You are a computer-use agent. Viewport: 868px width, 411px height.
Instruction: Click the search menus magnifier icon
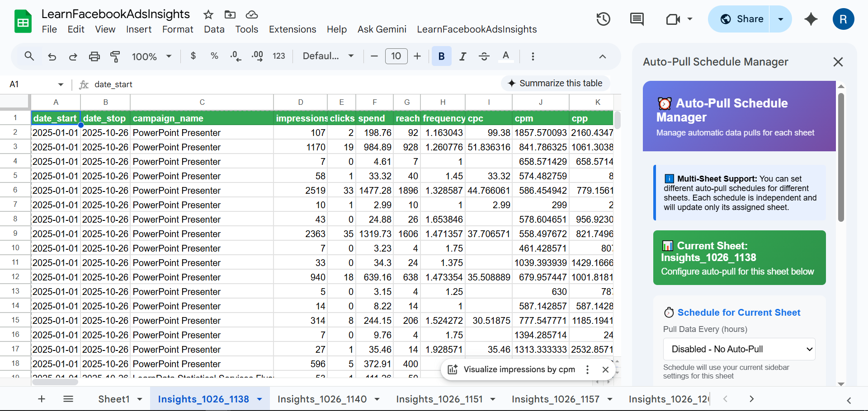pyautogui.click(x=29, y=56)
